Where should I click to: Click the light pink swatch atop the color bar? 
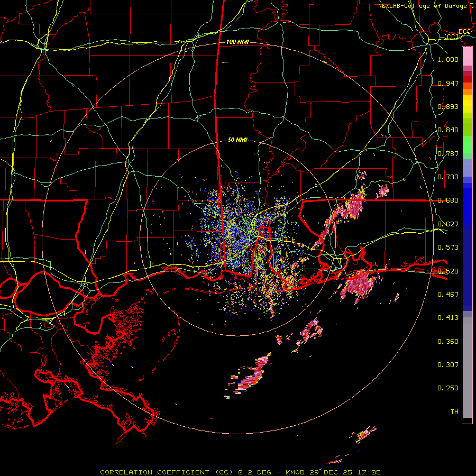click(467, 57)
